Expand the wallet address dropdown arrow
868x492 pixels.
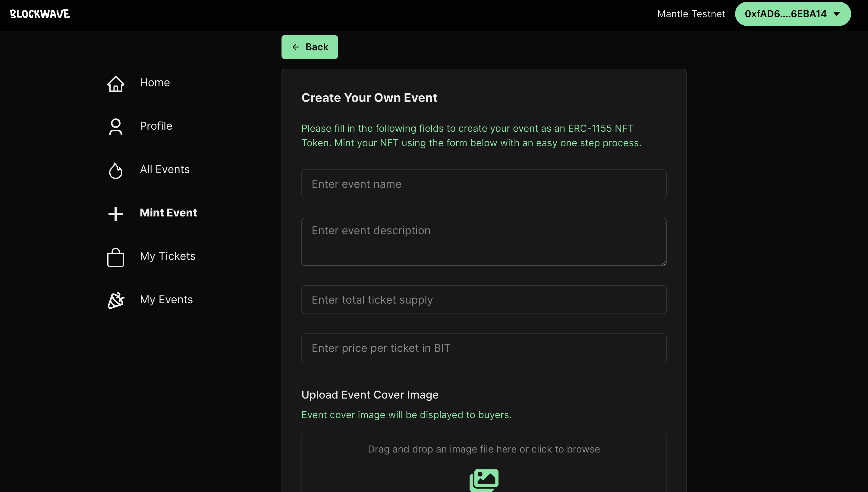(837, 14)
